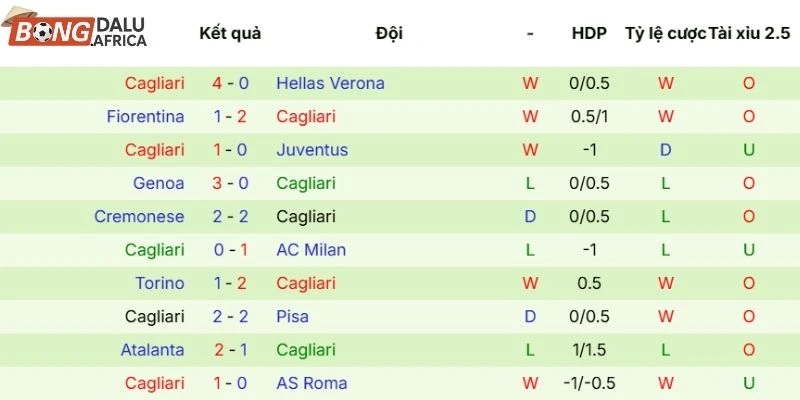Open the Hellas Verona team link
This screenshot has height=400, width=800.
click(330, 83)
